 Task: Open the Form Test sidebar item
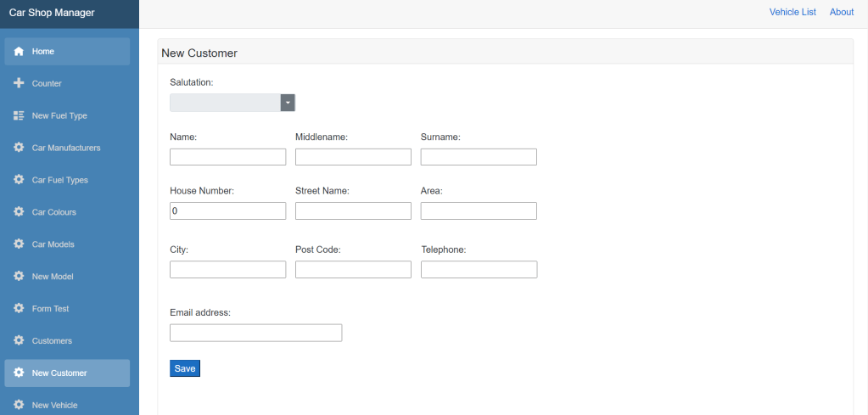point(51,309)
